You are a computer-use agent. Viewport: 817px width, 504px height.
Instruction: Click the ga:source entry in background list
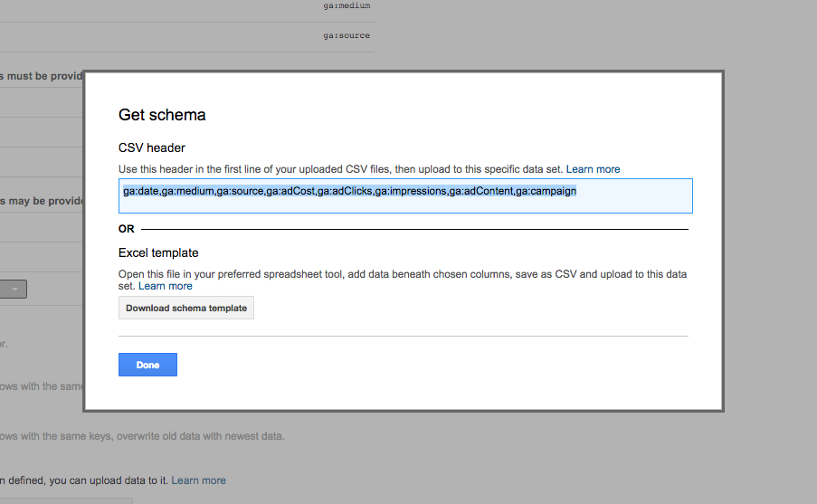coord(347,35)
